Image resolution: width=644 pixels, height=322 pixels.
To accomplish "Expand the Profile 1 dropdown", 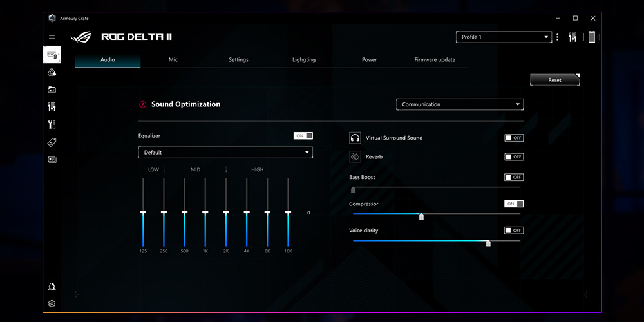I will (503, 37).
